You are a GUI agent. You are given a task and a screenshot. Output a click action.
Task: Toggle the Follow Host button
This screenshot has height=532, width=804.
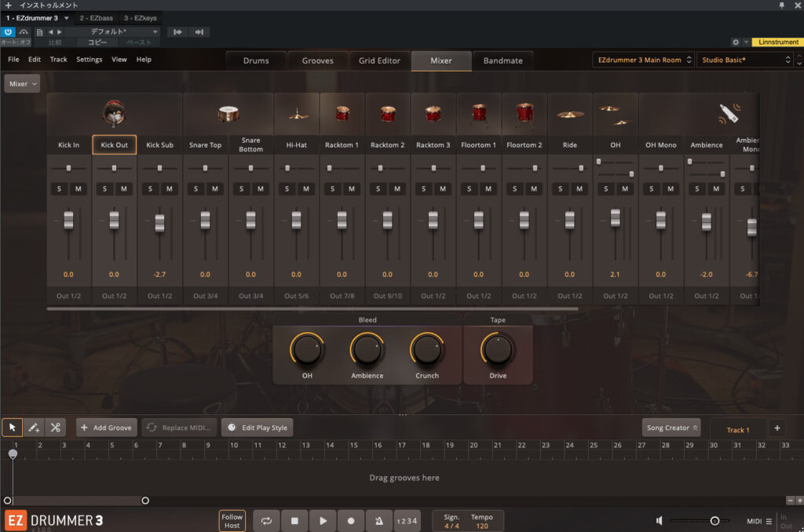point(232,521)
